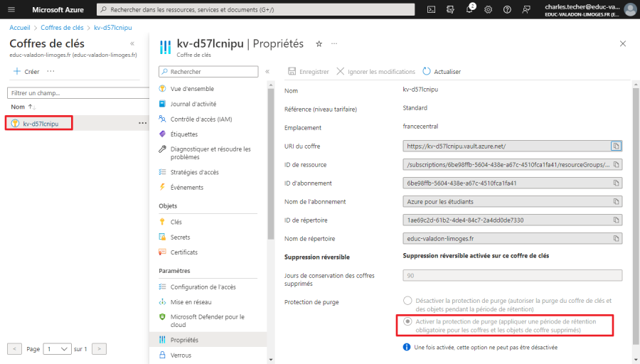Click the kv-d57lcnipu breadcrumb link
This screenshot has height=364, width=640.
point(113,27)
